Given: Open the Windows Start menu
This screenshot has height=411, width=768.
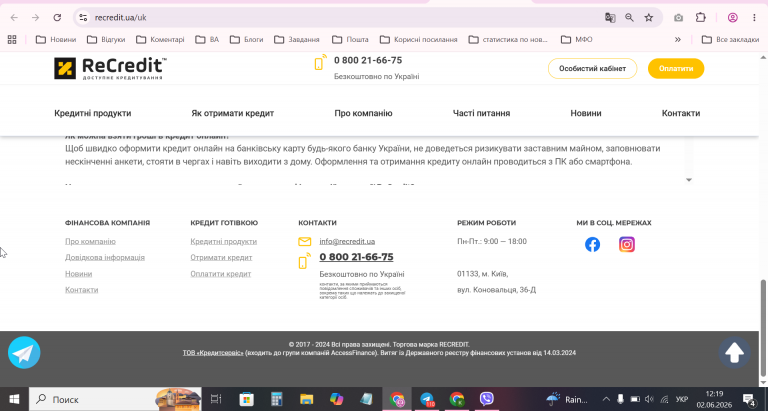Looking at the screenshot, I should tap(14, 399).
